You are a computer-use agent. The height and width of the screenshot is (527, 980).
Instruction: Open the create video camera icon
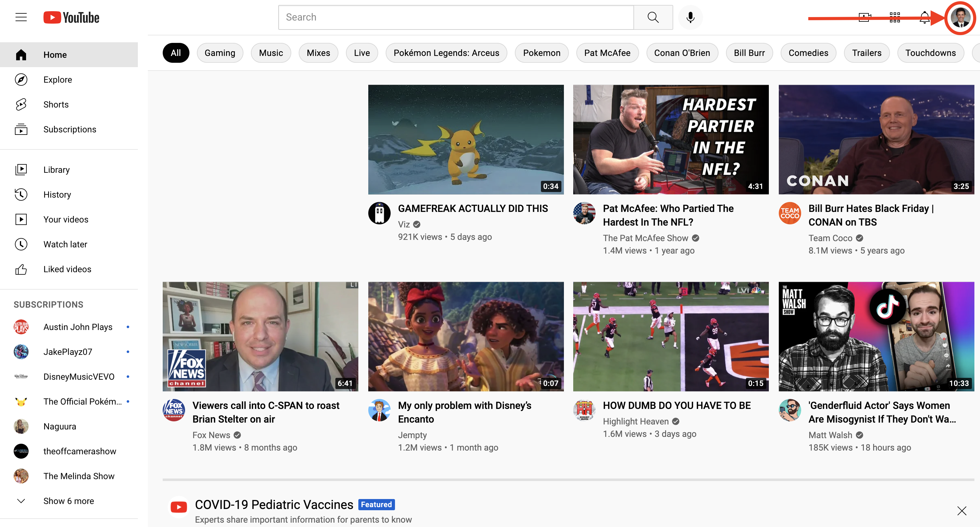tap(864, 17)
